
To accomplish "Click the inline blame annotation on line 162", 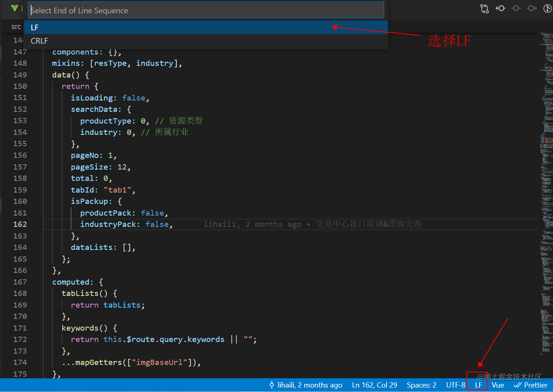I will pyautogui.click(x=311, y=224).
